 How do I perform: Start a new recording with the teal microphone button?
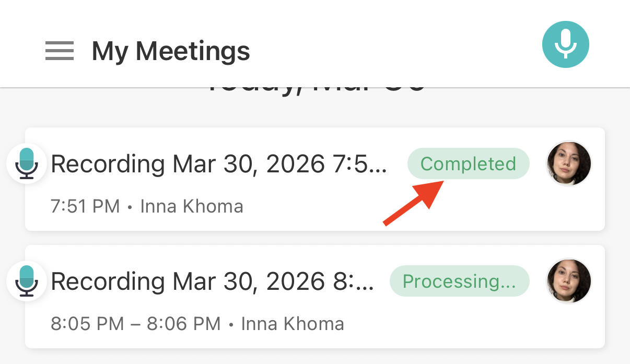[x=565, y=44]
